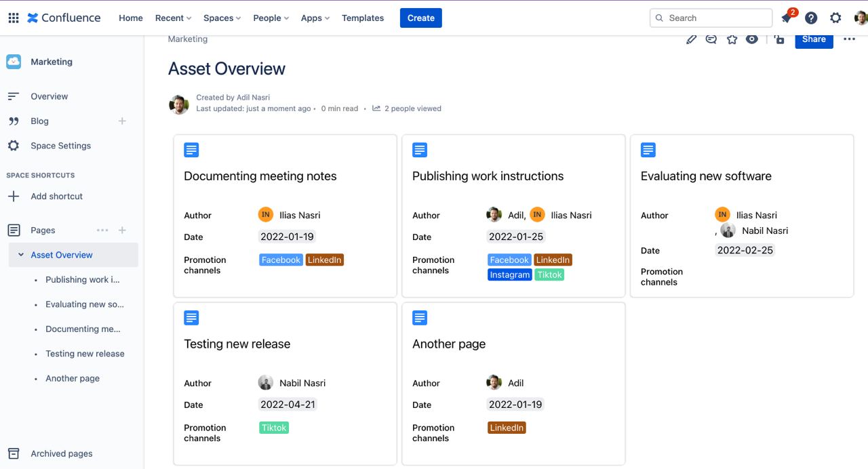Open Confluence settings with the gear icon
This screenshot has height=469, width=868.
[835, 18]
